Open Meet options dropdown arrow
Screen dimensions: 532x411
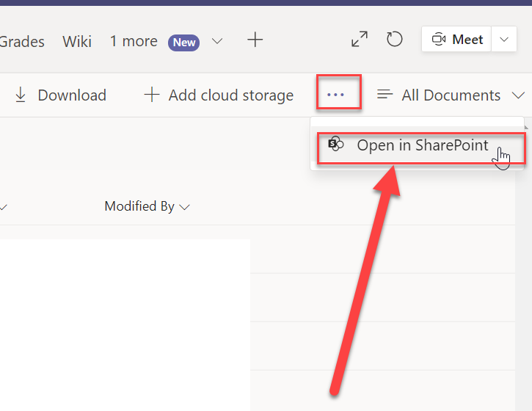[x=504, y=40]
